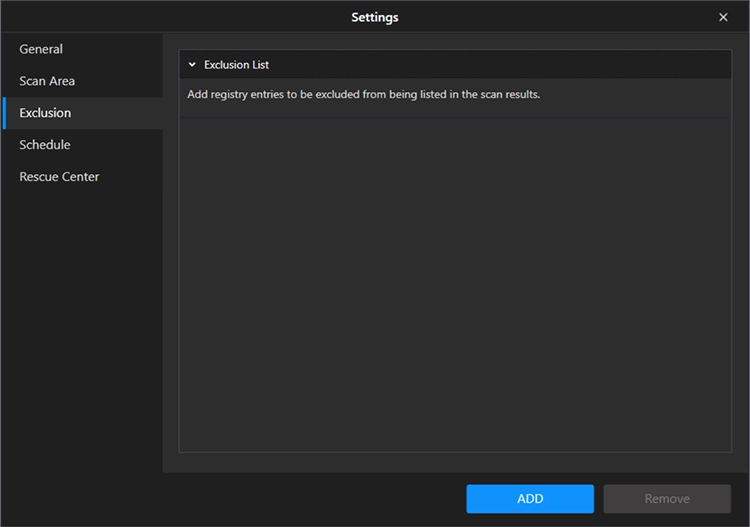Go to the Rescue Center section
750x527 pixels.
tap(82, 177)
